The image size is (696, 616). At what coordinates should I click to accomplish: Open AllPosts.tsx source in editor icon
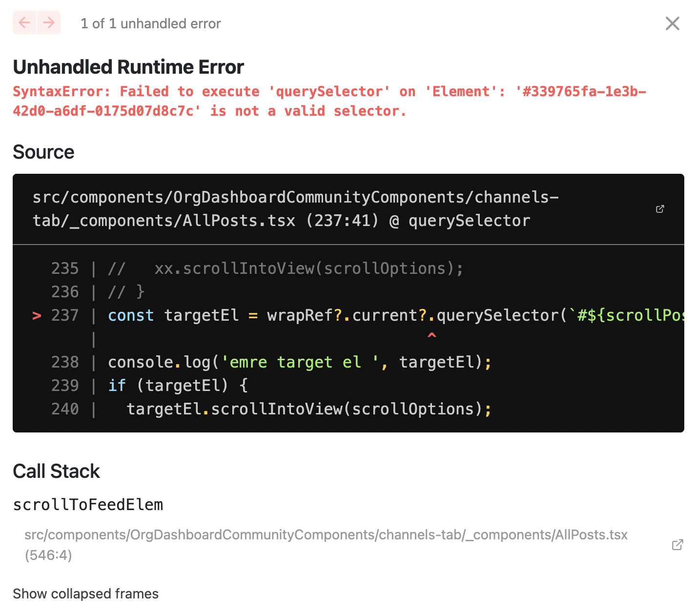pos(660,209)
